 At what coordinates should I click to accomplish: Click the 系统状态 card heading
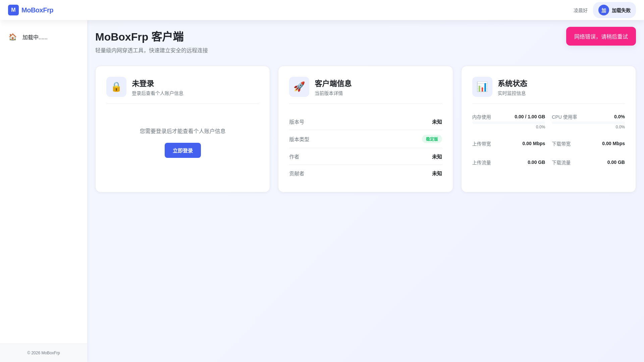point(513,83)
